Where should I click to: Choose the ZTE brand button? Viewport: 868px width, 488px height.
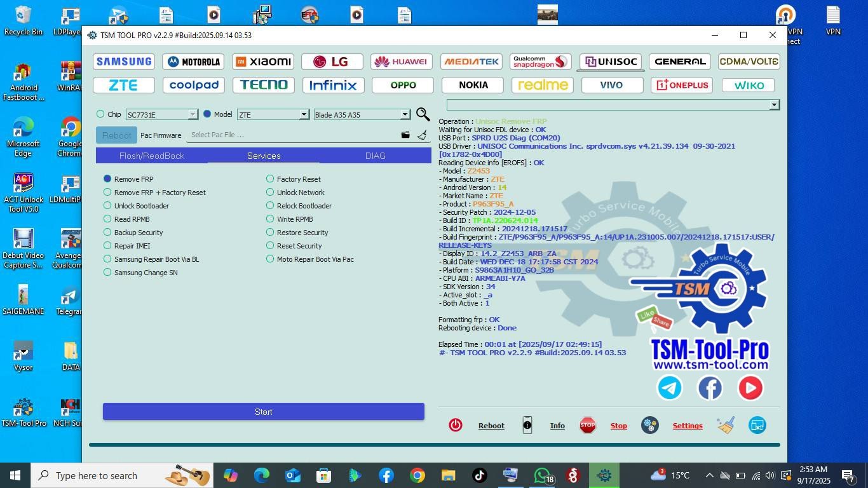[x=124, y=85]
